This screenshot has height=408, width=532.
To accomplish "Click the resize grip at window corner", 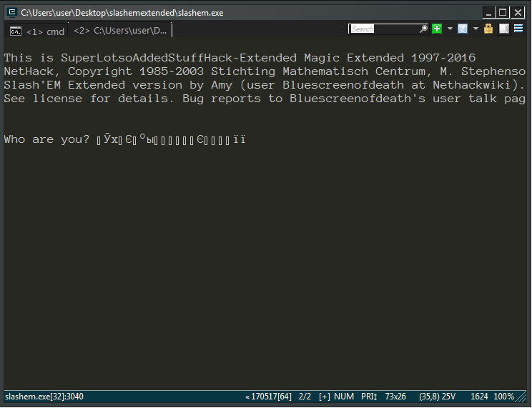I will click(521, 397).
